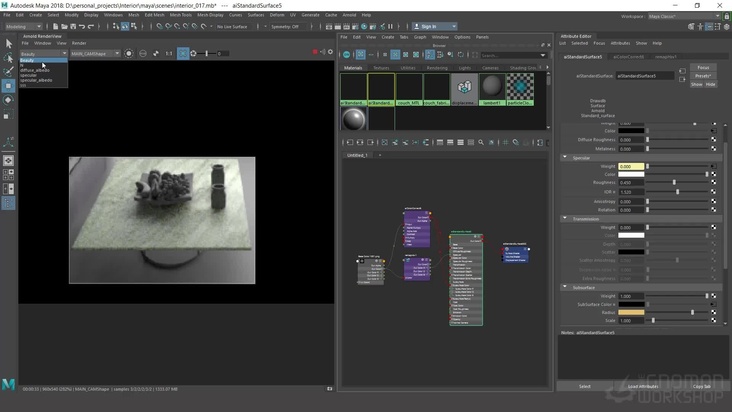Open RenderView Render menu
This screenshot has height=412, width=732.
click(x=79, y=43)
